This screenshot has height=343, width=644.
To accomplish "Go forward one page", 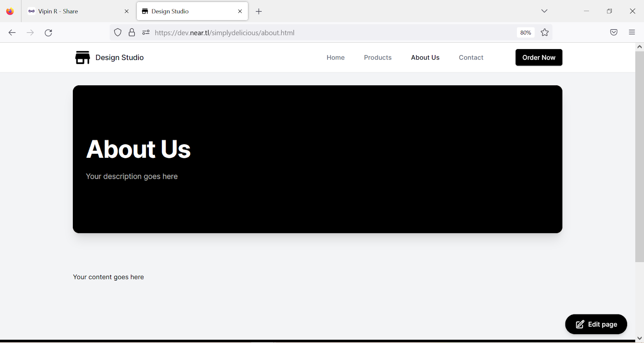I will (30, 33).
